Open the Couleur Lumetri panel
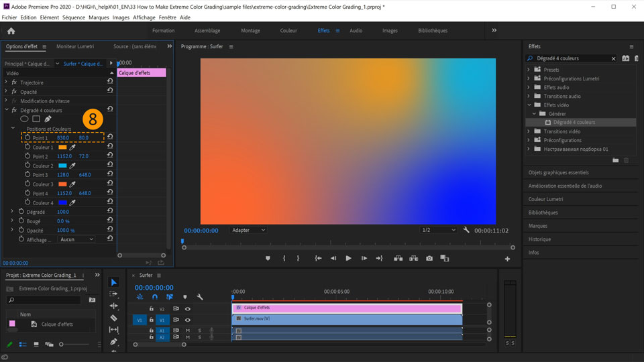 (x=545, y=199)
